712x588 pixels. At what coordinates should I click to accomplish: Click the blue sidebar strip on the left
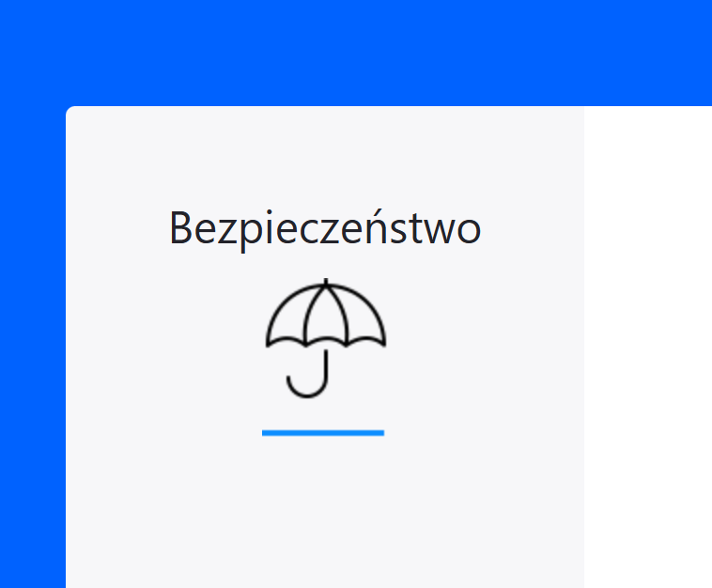(x=33, y=347)
